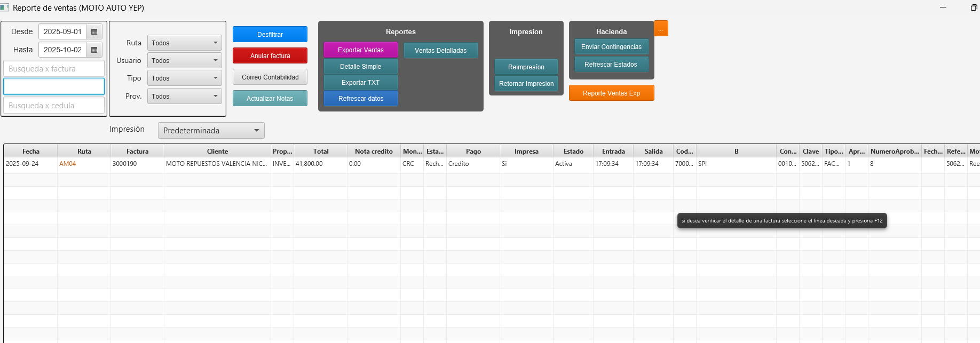Sort table by Fecha column header

(x=31, y=151)
